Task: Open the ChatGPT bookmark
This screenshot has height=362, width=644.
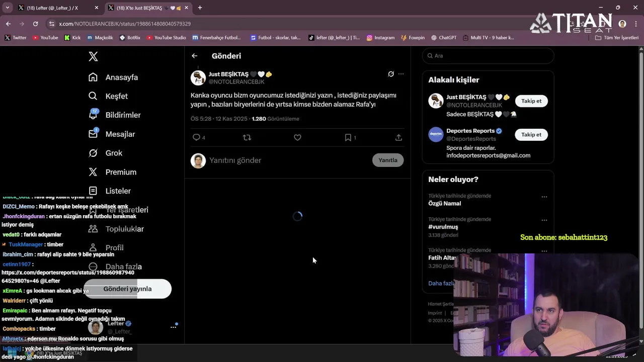Action: (443, 38)
